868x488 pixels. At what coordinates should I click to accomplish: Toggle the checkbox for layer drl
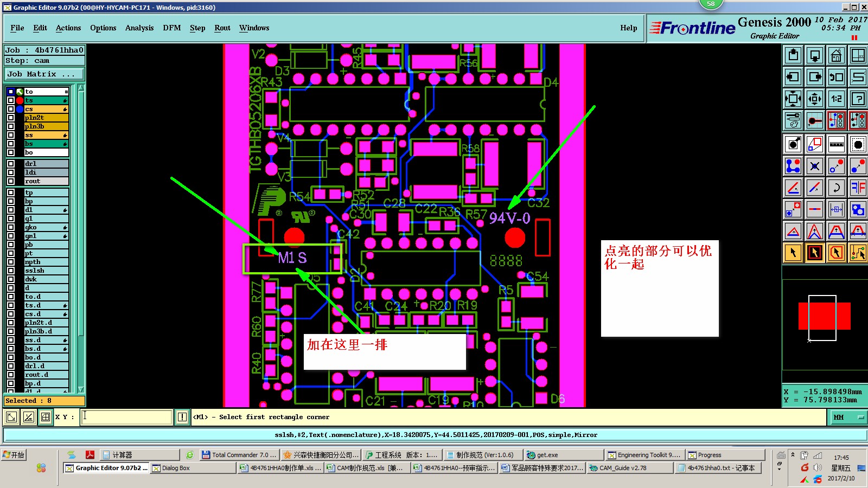click(11, 164)
